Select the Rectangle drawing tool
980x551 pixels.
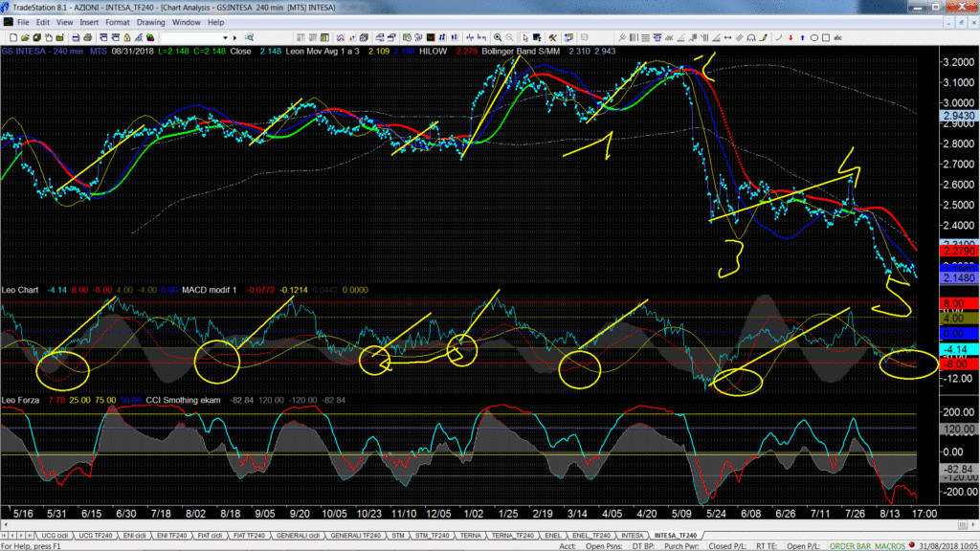pyautogui.click(x=826, y=37)
